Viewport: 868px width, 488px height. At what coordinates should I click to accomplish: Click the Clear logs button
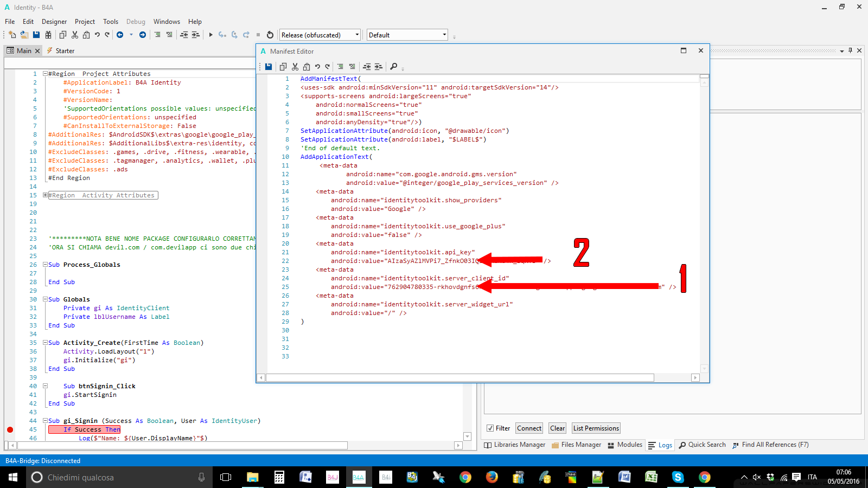pos(557,428)
